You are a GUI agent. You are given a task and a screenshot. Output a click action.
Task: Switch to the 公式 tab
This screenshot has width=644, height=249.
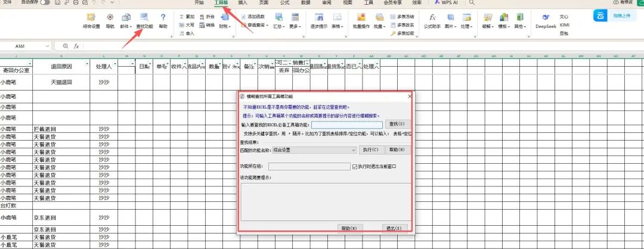[284, 2]
